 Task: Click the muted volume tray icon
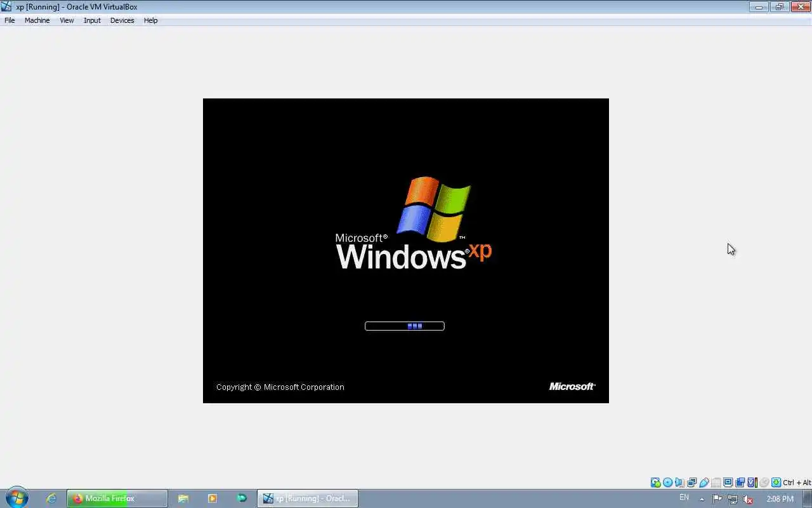click(x=748, y=499)
